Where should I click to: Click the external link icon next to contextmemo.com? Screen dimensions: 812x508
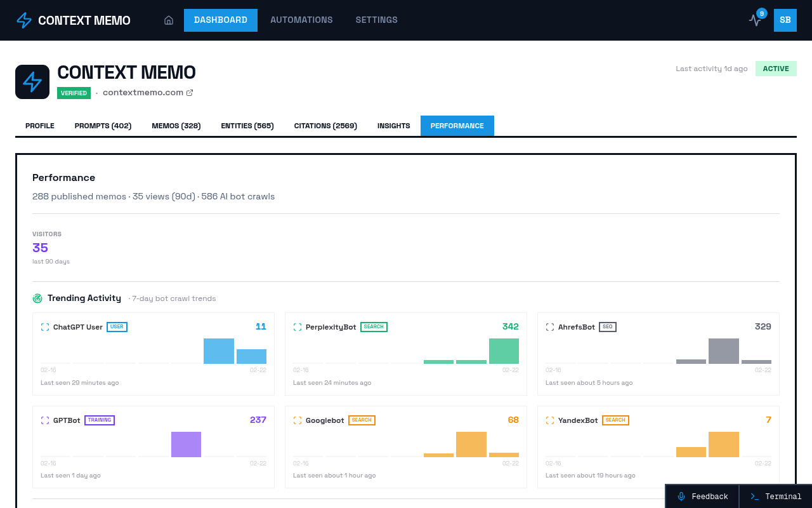pyautogui.click(x=189, y=92)
